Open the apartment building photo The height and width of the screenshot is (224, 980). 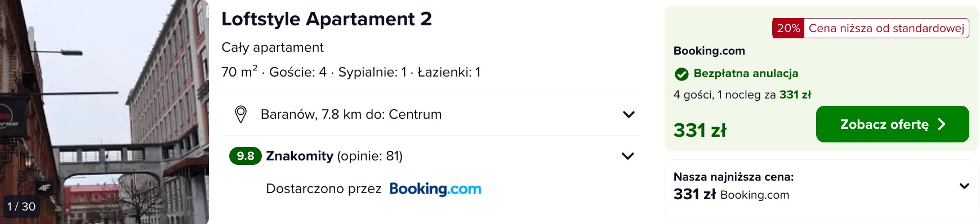click(104, 112)
